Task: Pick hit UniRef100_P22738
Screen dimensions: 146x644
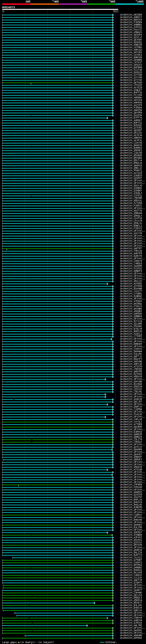Action: [x=131, y=70]
